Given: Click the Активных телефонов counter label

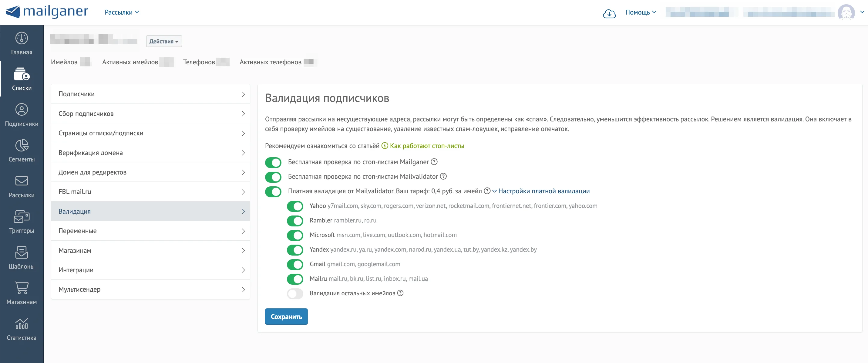Looking at the screenshot, I should click(x=270, y=62).
